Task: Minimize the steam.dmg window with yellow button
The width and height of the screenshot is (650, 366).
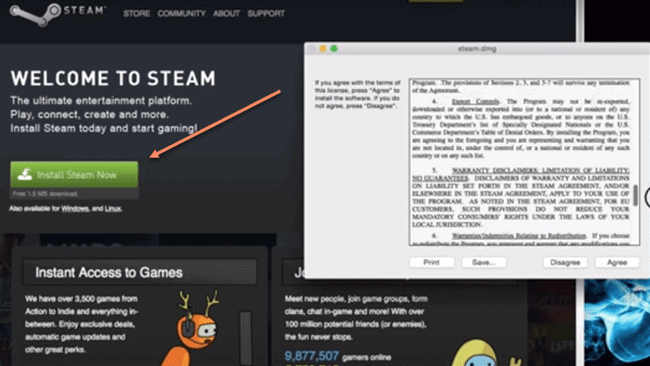Action: pyautogui.click(x=323, y=48)
